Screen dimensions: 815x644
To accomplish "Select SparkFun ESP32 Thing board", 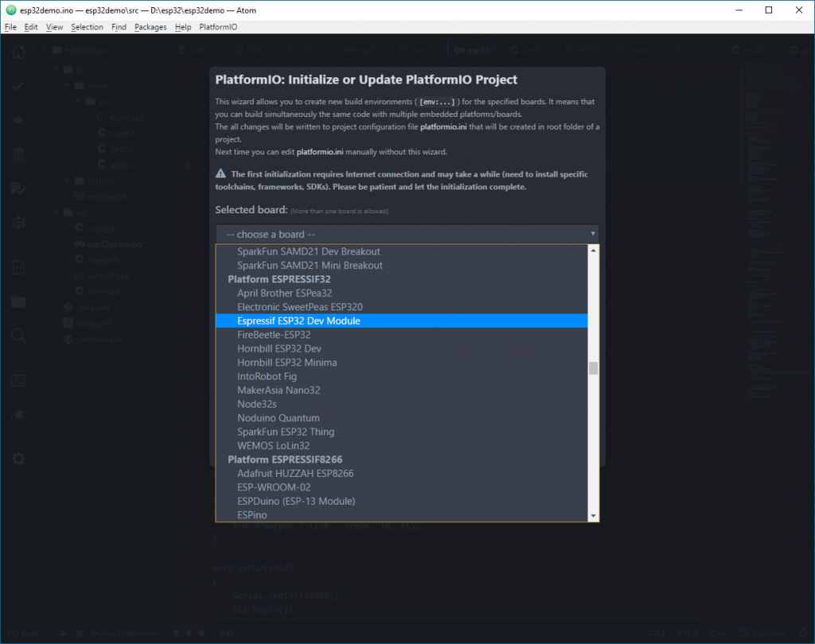I will [x=402, y=432].
